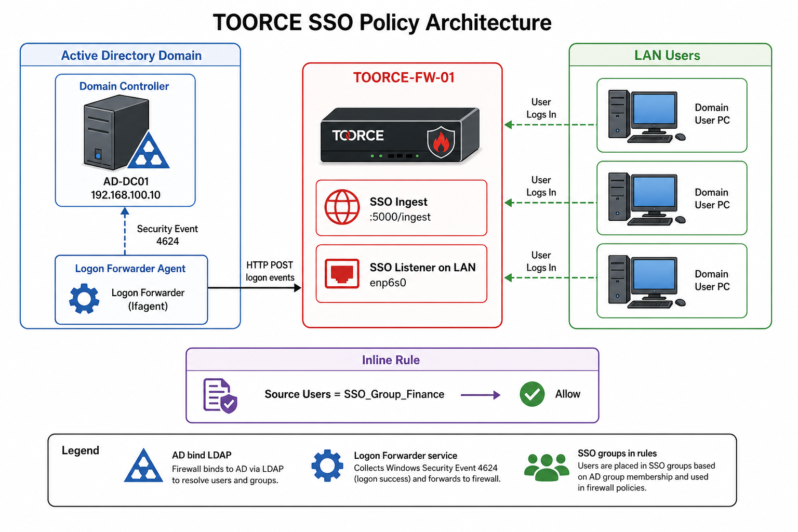The image size is (798, 532).
Task: Click the top Domain User PC label
Action: click(712, 114)
